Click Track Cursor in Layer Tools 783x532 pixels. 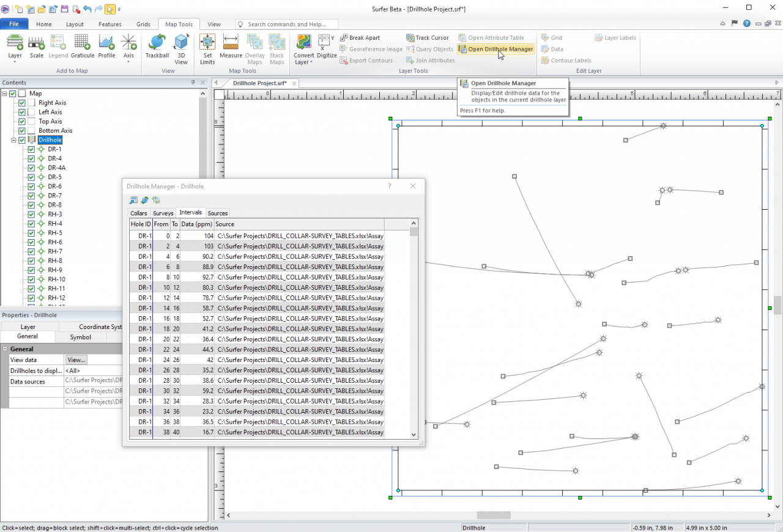[x=427, y=38]
